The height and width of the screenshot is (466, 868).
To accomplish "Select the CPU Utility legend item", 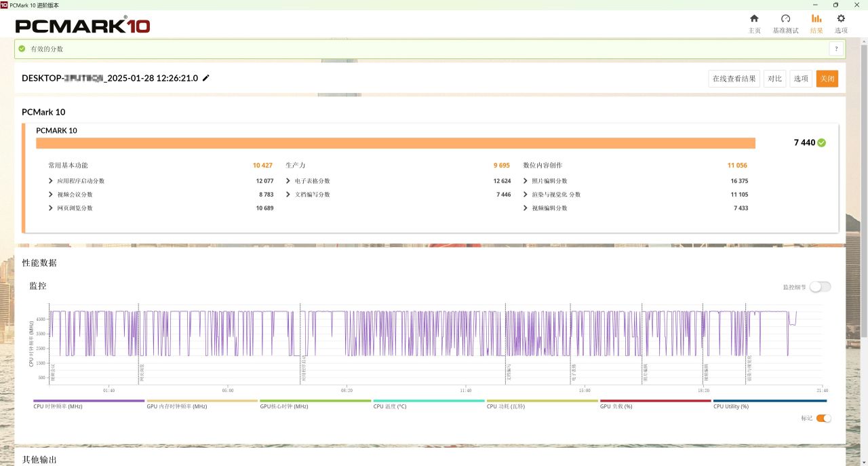I will click(770, 404).
